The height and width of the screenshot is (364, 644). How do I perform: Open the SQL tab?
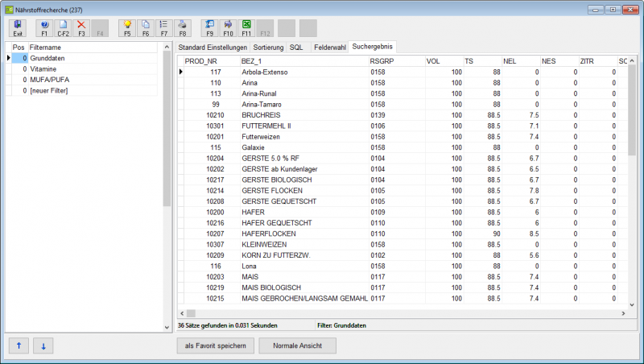coord(296,48)
